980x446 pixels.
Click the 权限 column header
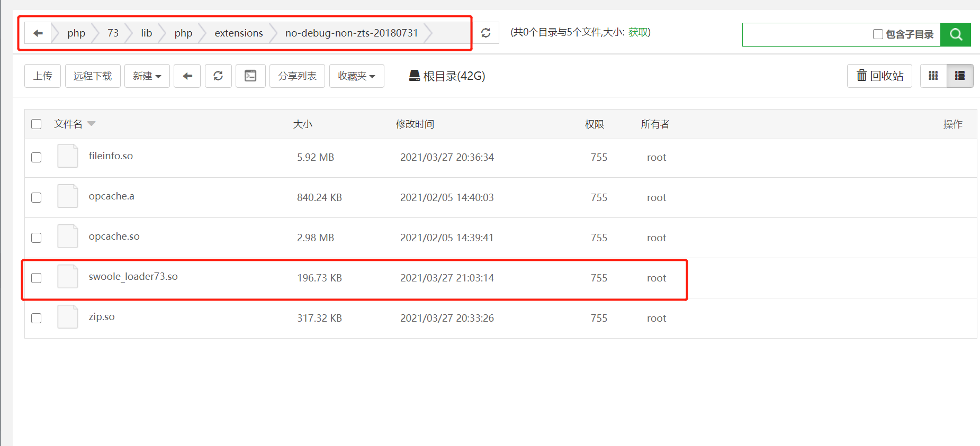(595, 124)
